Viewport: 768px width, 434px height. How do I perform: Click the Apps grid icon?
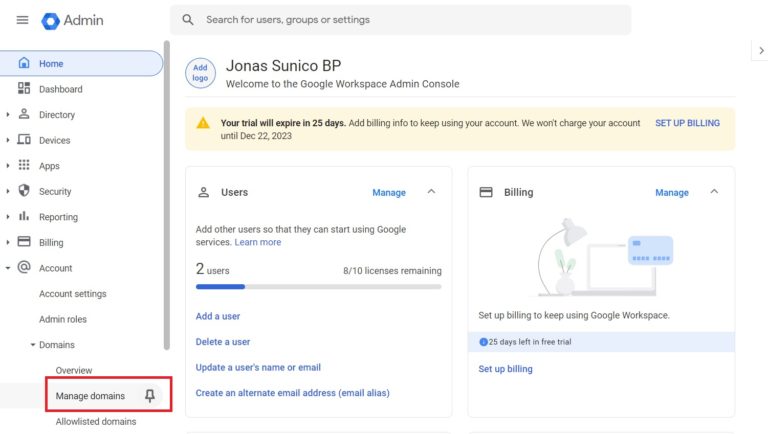tap(24, 165)
